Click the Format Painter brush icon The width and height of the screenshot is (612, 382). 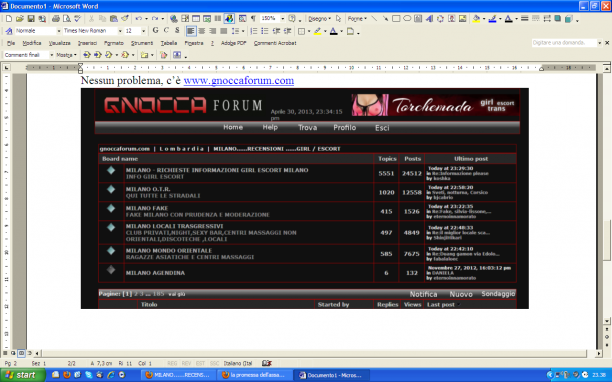[x=125, y=18]
